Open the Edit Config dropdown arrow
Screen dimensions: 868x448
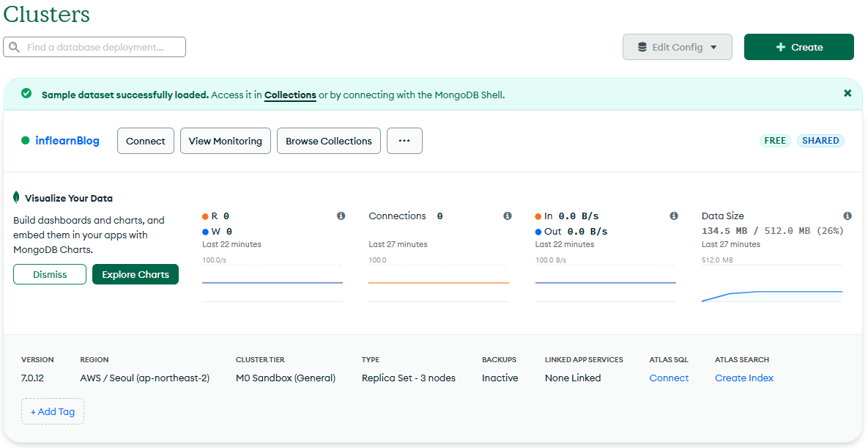[713, 47]
